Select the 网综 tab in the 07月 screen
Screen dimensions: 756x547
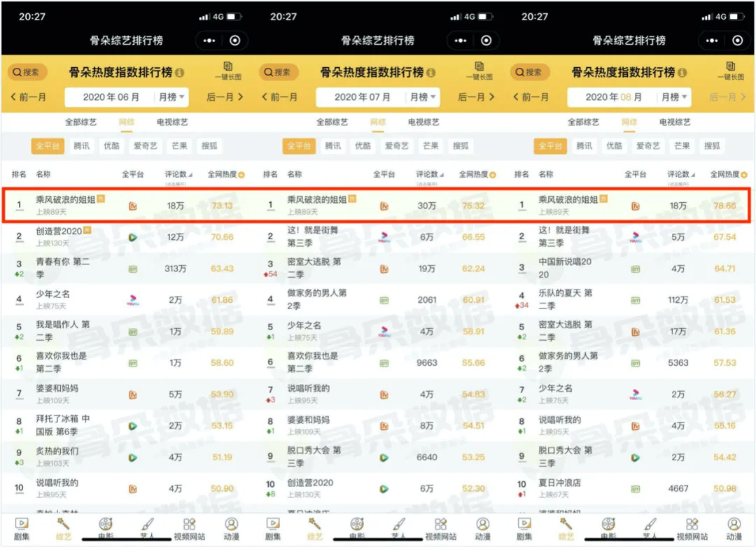tap(378, 122)
